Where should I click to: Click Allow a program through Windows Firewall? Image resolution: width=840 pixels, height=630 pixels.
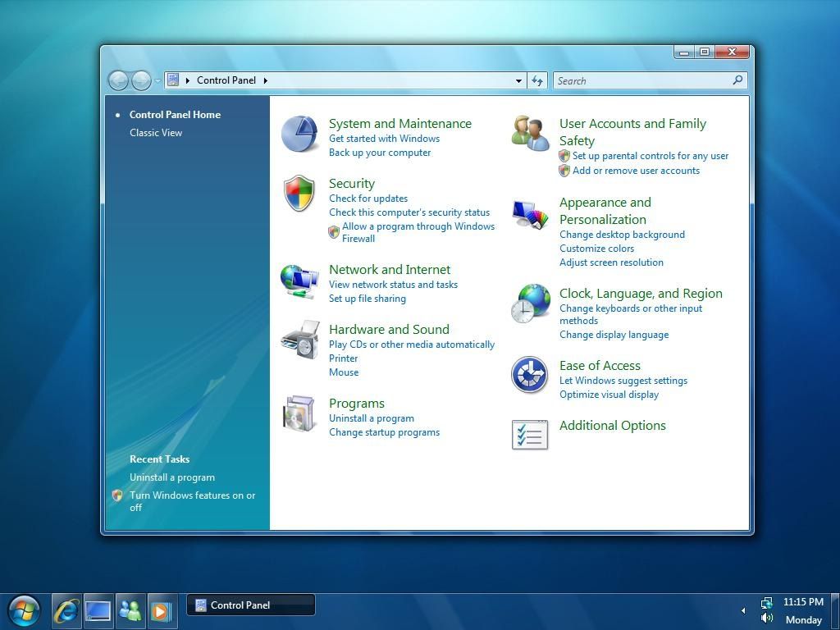[x=418, y=232]
